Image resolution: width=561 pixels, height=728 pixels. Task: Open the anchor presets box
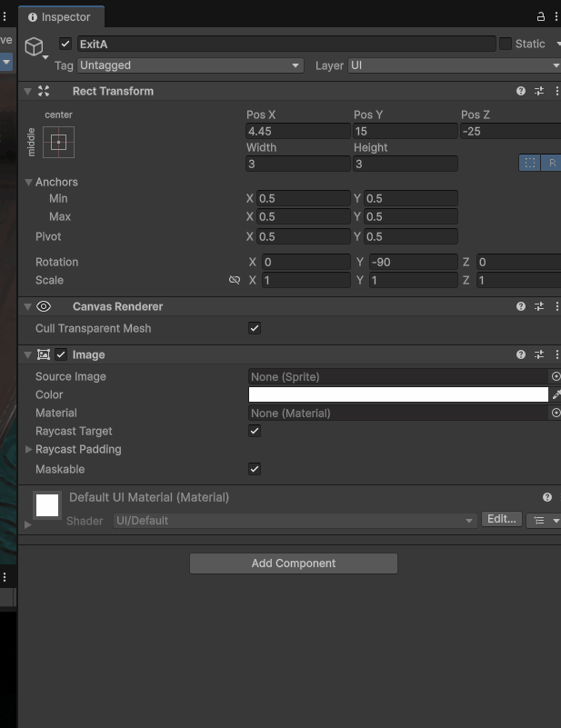click(x=58, y=143)
